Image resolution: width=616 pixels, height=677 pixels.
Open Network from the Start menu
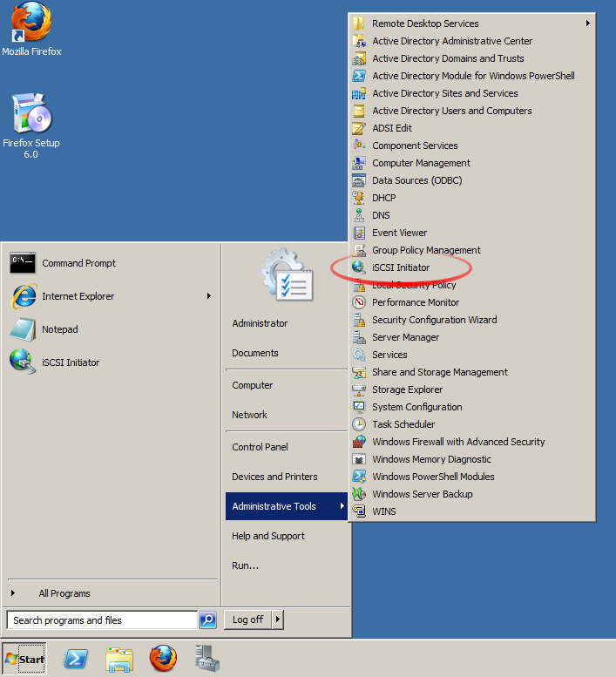[x=249, y=415]
